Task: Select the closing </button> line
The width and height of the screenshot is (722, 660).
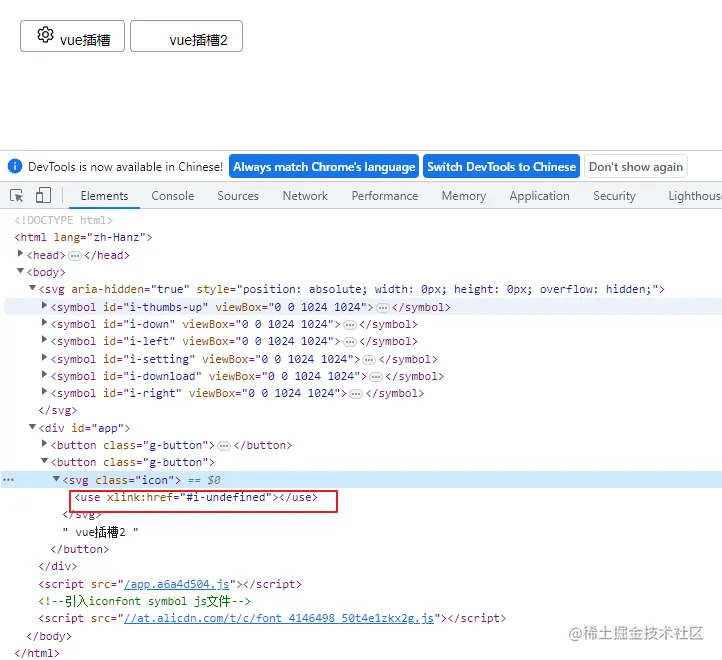Action: coord(80,549)
